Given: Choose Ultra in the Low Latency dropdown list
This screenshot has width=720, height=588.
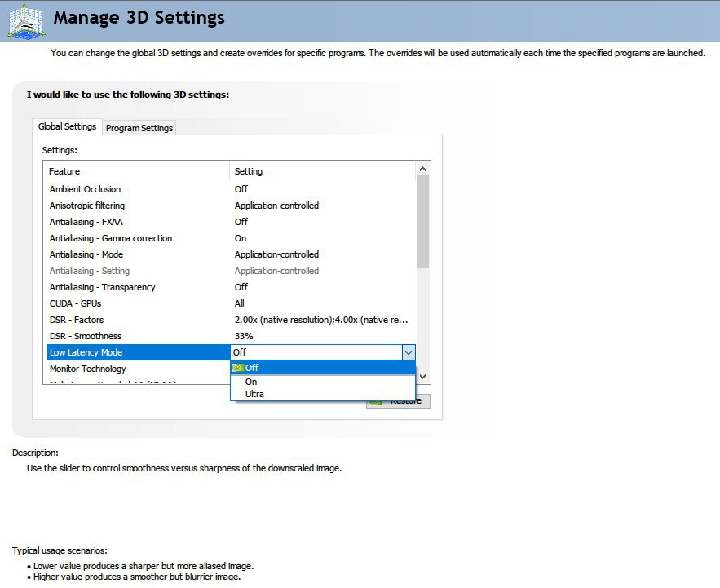Looking at the screenshot, I should [323, 394].
